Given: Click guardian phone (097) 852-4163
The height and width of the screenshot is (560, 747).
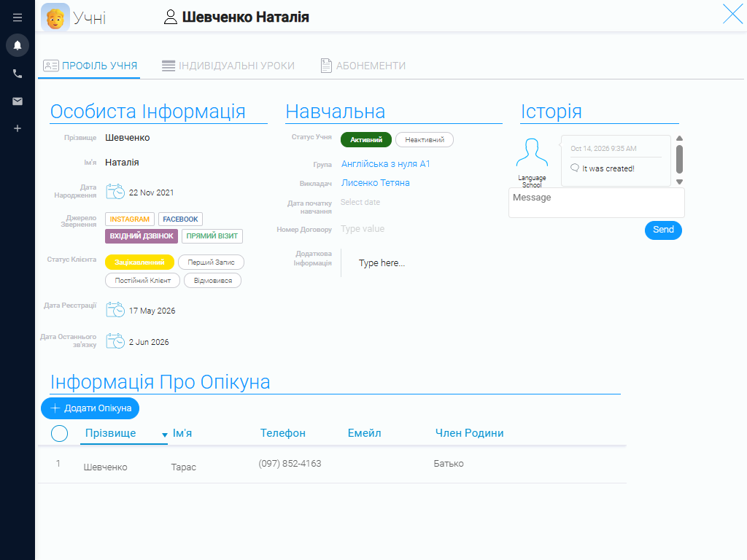Looking at the screenshot, I should tap(290, 463).
